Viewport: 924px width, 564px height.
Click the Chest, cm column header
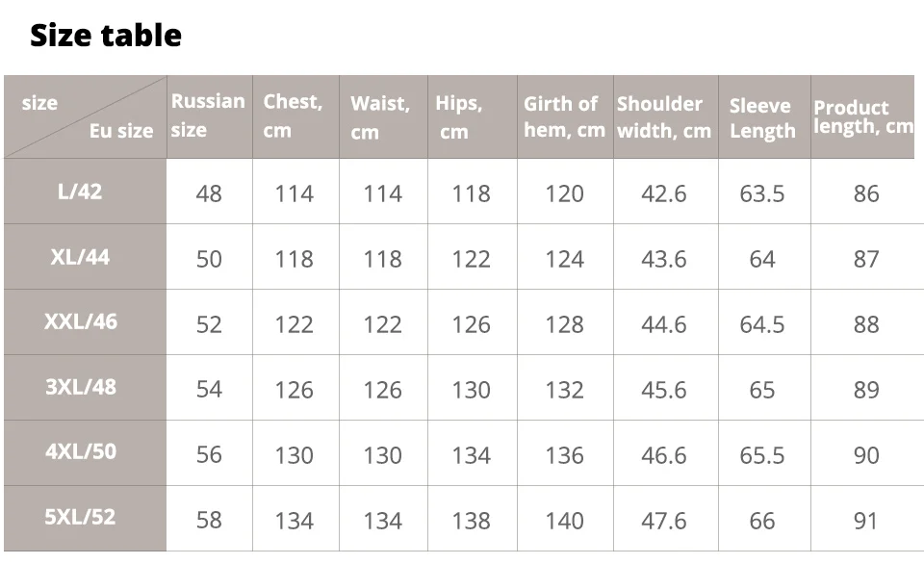click(293, 116)
